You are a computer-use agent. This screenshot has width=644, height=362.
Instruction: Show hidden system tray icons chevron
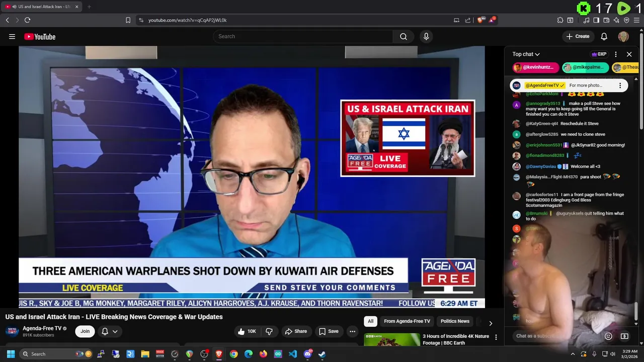tap(573, 354)
